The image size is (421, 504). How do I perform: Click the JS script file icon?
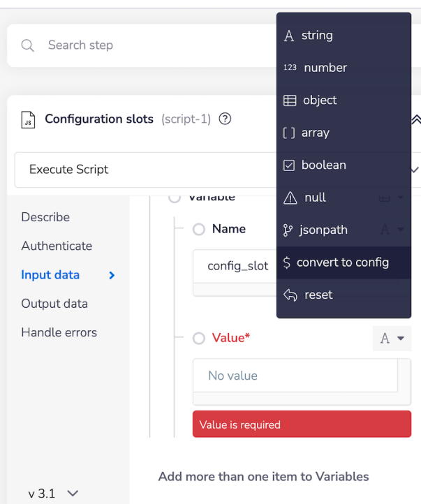click(28, 120)
